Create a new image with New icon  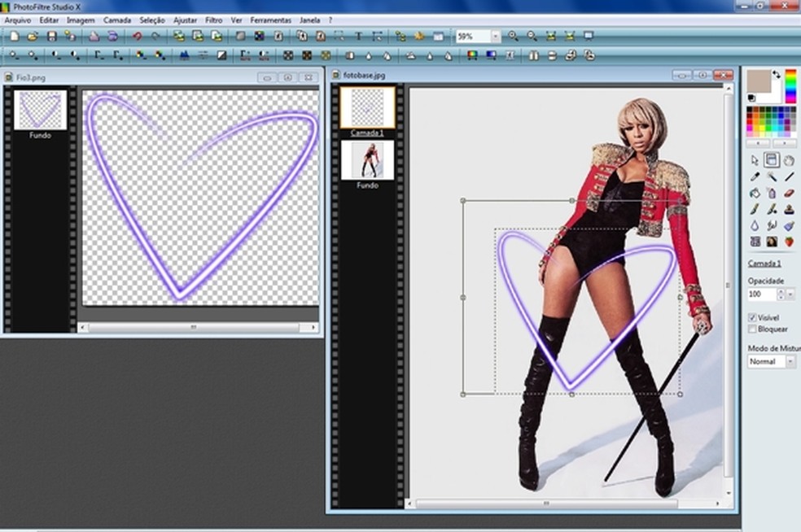pos(15,37)
